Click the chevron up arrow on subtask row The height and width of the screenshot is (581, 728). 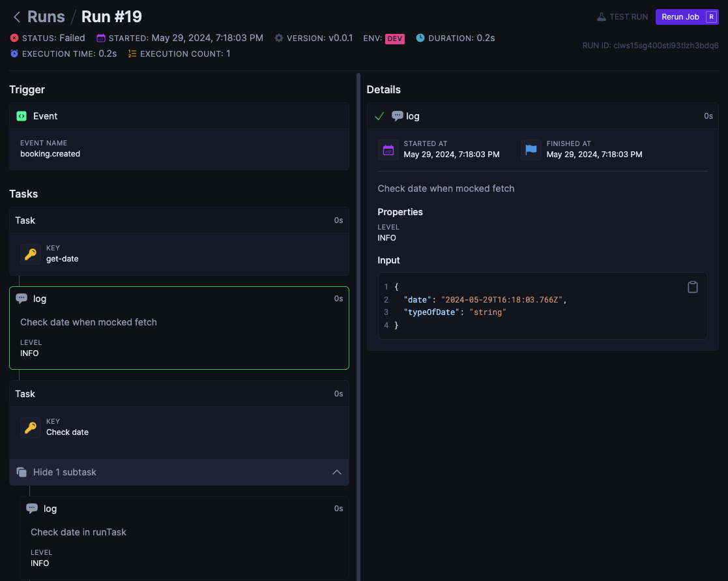(337, 472)
